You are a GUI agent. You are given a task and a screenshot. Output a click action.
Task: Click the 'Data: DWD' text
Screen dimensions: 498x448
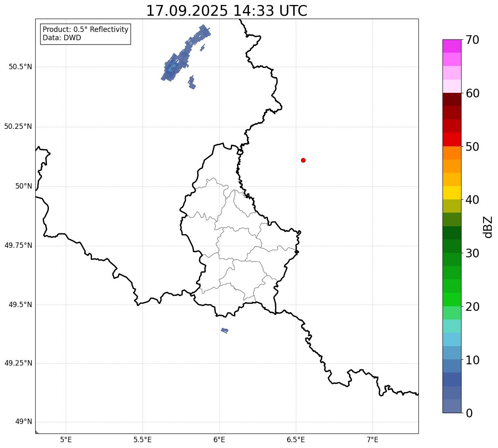tap(62, 38)
